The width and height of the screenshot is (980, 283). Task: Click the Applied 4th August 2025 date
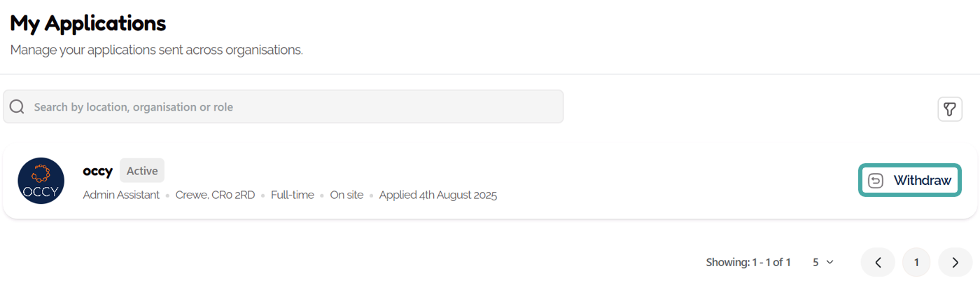[437, 195]
